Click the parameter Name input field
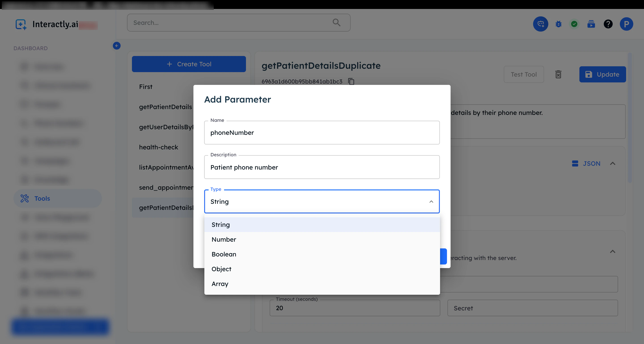Image resolution: width=644 pixels, height=344 pixels. click(322, 133)
